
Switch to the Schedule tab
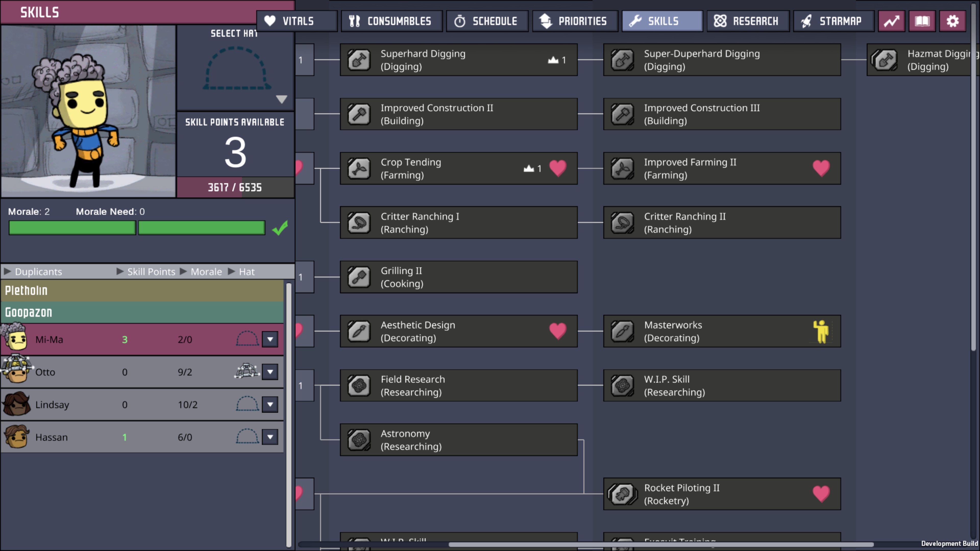point(487,21)
